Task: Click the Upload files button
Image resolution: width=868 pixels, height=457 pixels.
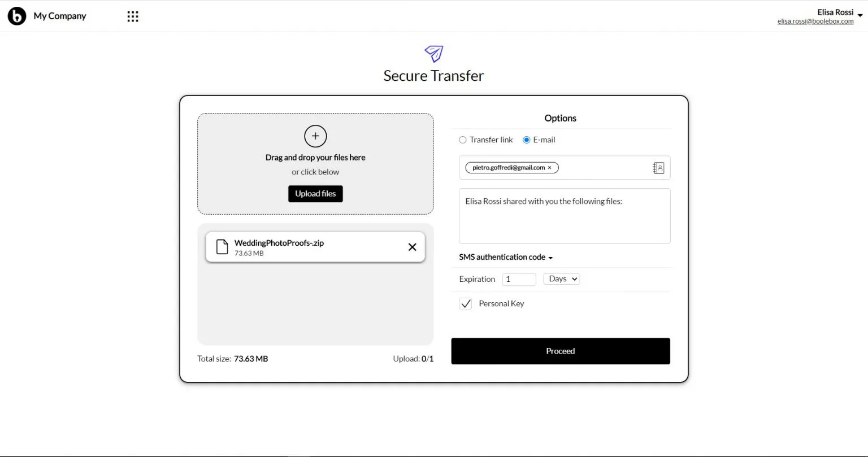Action: click(315, 194)
